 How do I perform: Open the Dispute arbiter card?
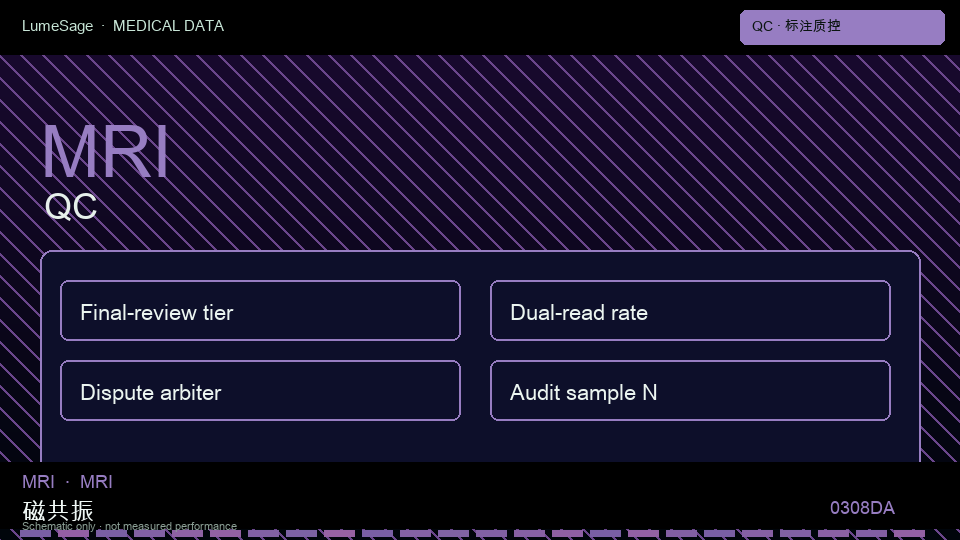(x=260, y=391)
